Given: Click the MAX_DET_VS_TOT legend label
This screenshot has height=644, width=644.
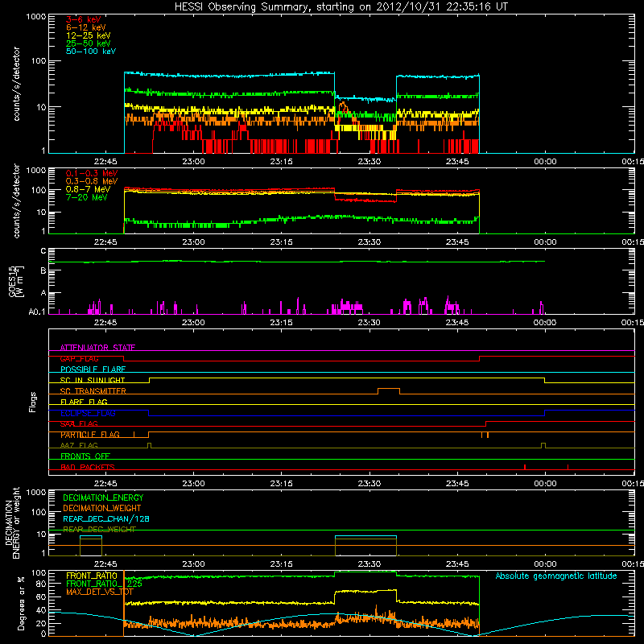Looking at the screenshot, I should [x=99, y=592].
